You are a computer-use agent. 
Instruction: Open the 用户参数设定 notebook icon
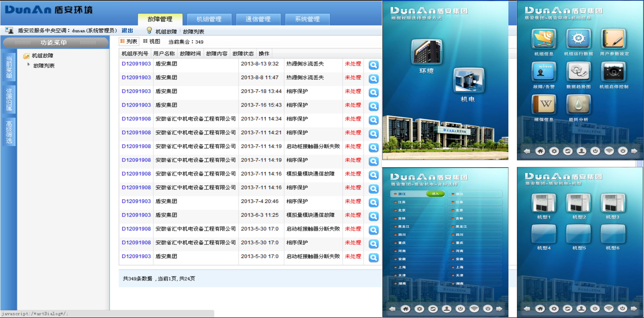[613, 39]
